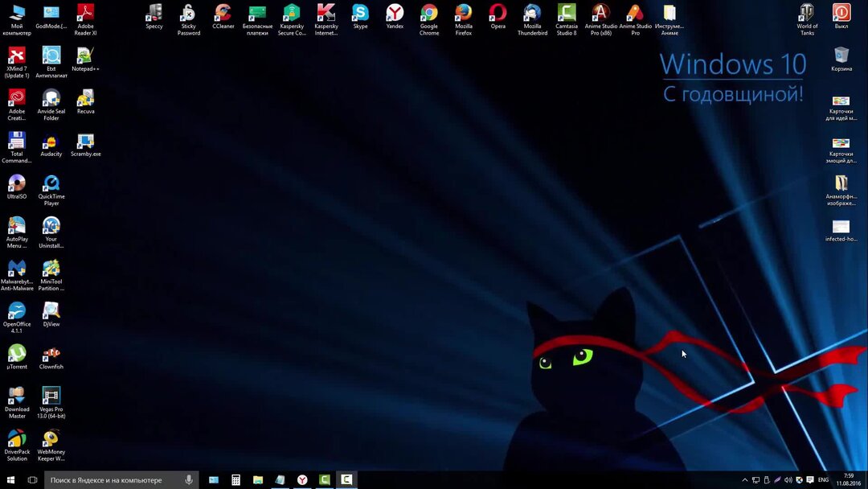Open the CCleaner desktop icon
The width and height of the screenshot is (868, 489).
click(223, 17)
